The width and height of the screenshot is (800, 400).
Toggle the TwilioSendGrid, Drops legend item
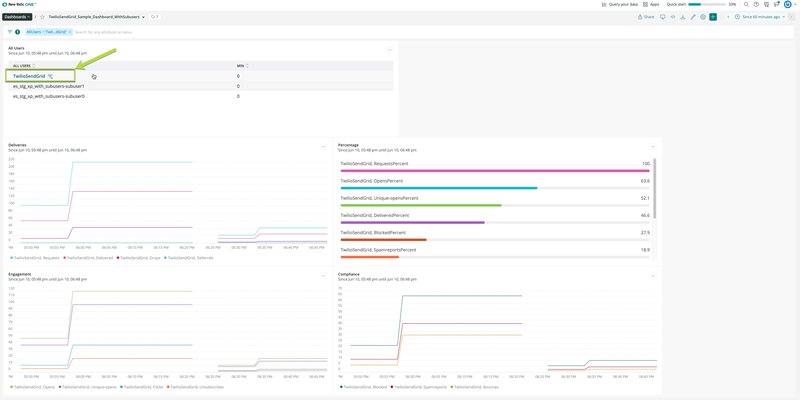pos(138,258)
